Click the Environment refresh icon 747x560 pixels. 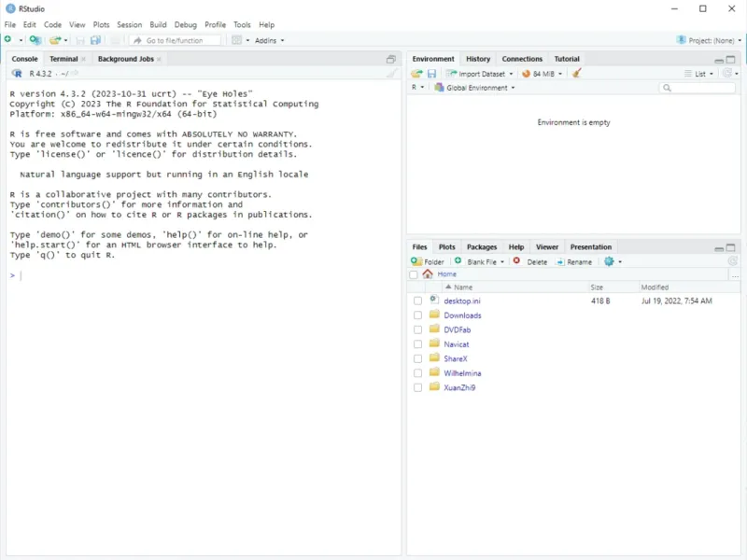coord(727,73)
